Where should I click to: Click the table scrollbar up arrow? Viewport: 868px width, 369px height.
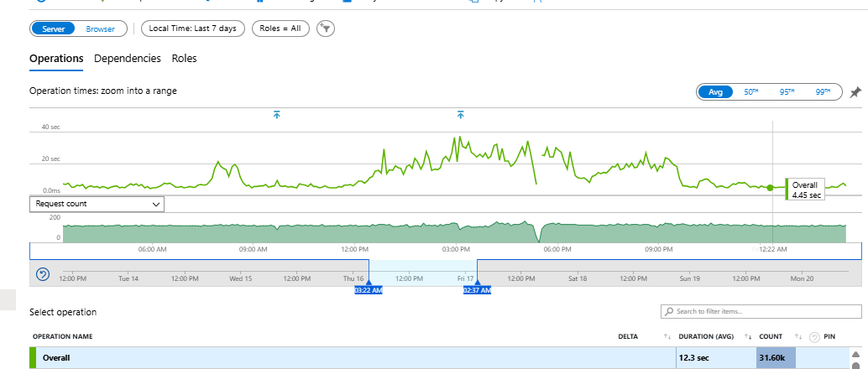[855, 354]
